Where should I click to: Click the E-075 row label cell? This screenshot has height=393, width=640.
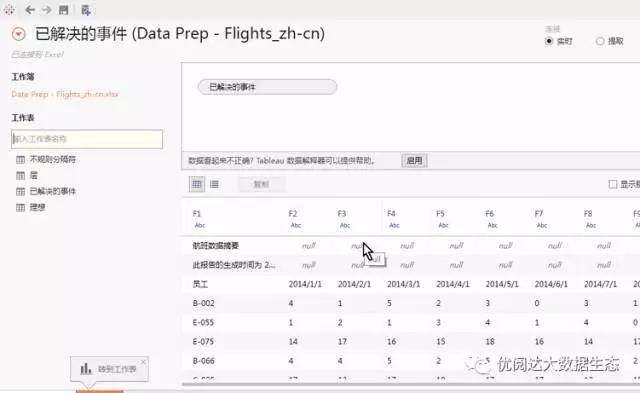(203, 342)
